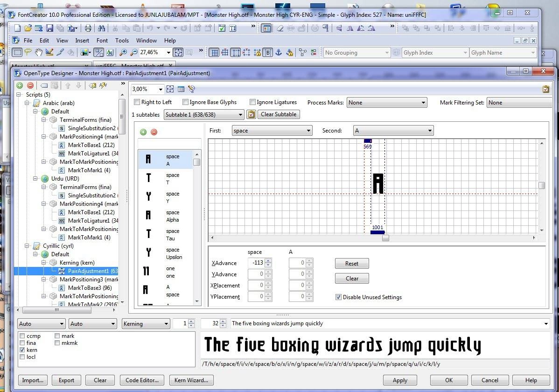Click the Kern Wizard... button
The width and height of the screenshot is (559, 392).
pyautogui.click(x=191, y=380)
